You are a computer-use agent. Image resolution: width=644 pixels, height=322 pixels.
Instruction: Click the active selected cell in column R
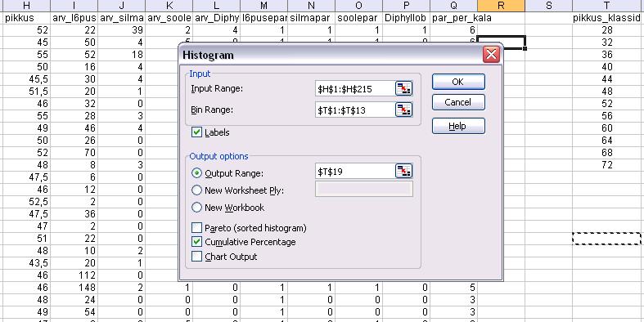[501, 42]
